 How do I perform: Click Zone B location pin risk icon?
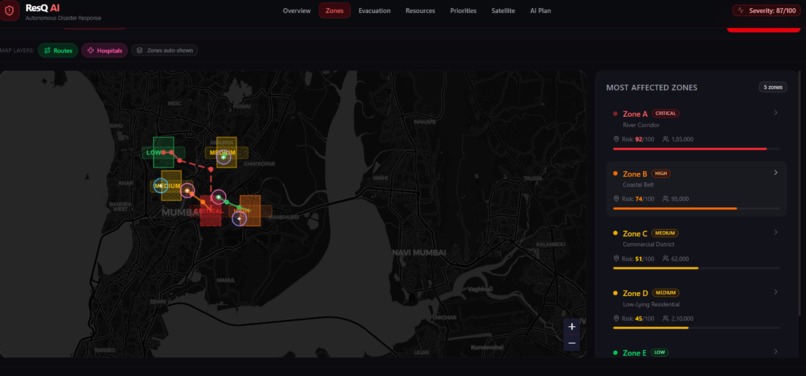616,199
